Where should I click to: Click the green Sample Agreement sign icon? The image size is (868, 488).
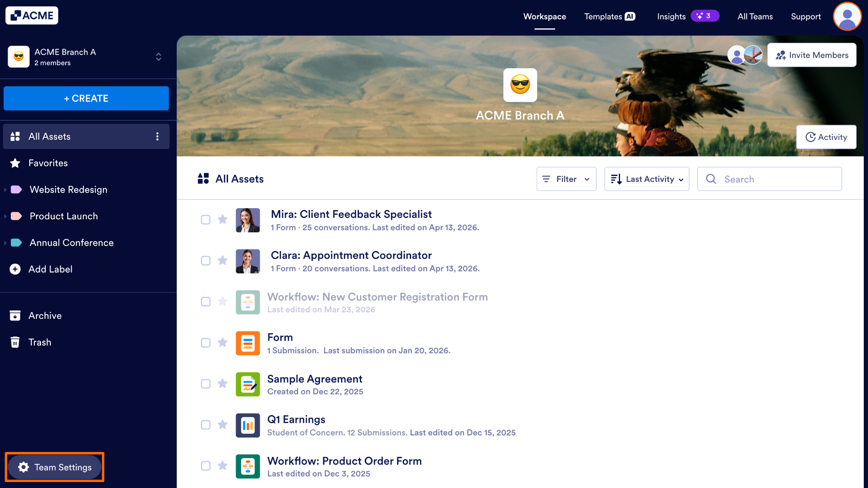(x=248, y=385)
